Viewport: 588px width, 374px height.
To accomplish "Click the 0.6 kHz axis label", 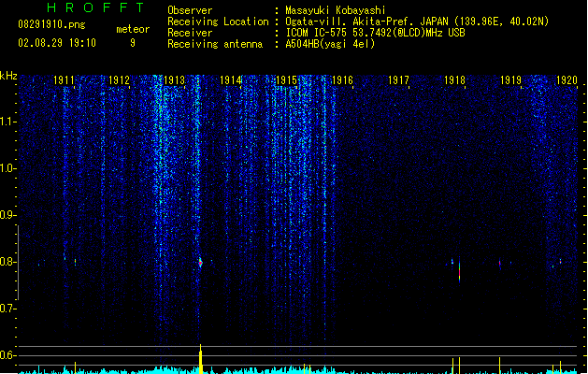I will pyautogui.click(x=7, y=355).
